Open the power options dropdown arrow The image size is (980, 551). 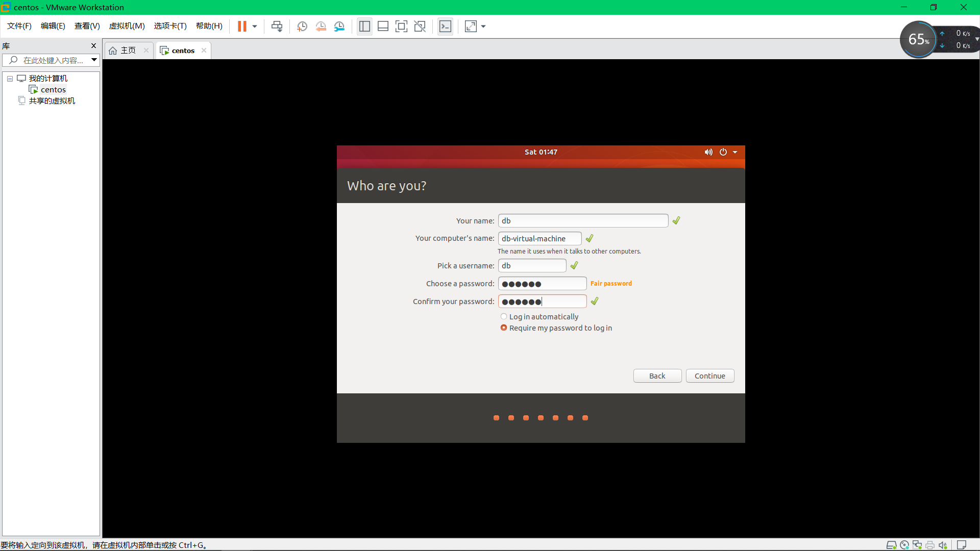pos(255,27)
